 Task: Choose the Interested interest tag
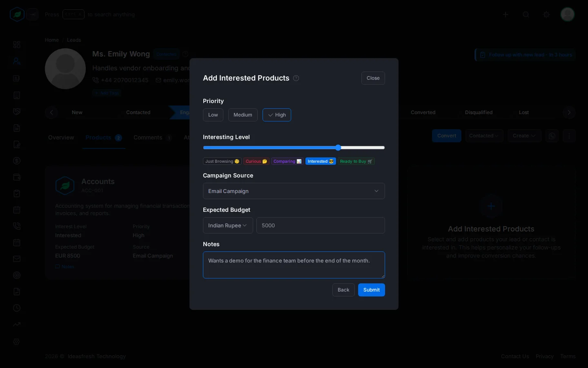click(x=321, y=162)
